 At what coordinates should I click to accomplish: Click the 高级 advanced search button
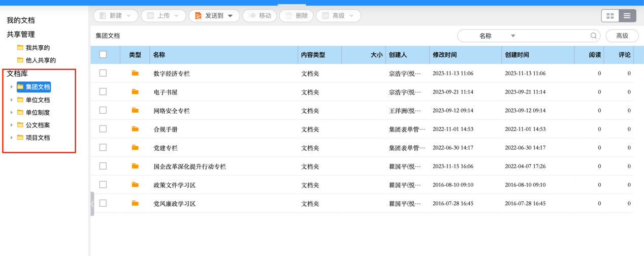tap(622, 36)
